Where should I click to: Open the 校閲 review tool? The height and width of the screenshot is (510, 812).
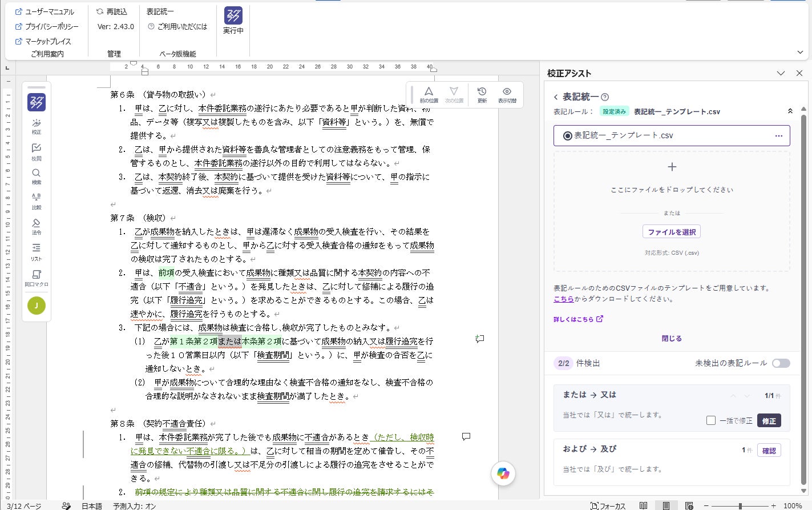point(37,151)
